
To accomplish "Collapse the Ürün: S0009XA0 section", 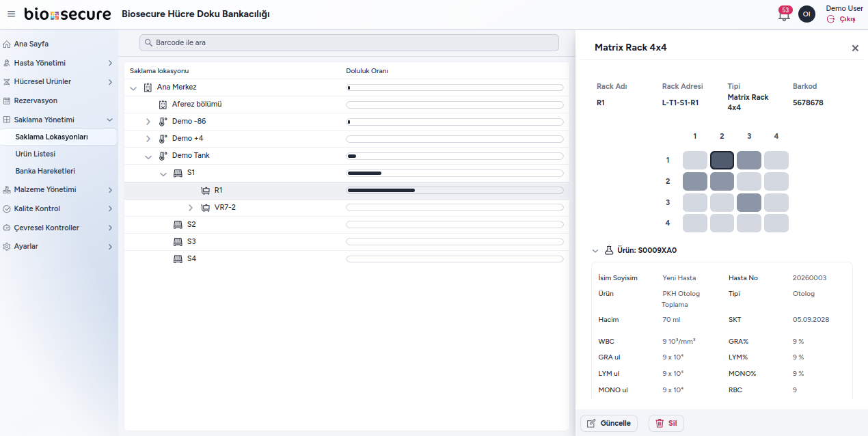I will click(x=595, y=251).
